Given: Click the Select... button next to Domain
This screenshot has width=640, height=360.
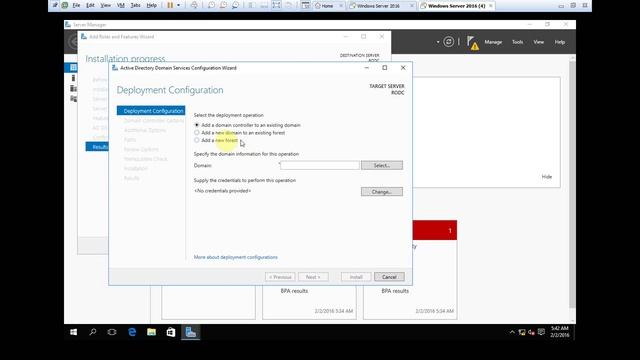Looking at the screenshot, I should [x=382, y=165].
